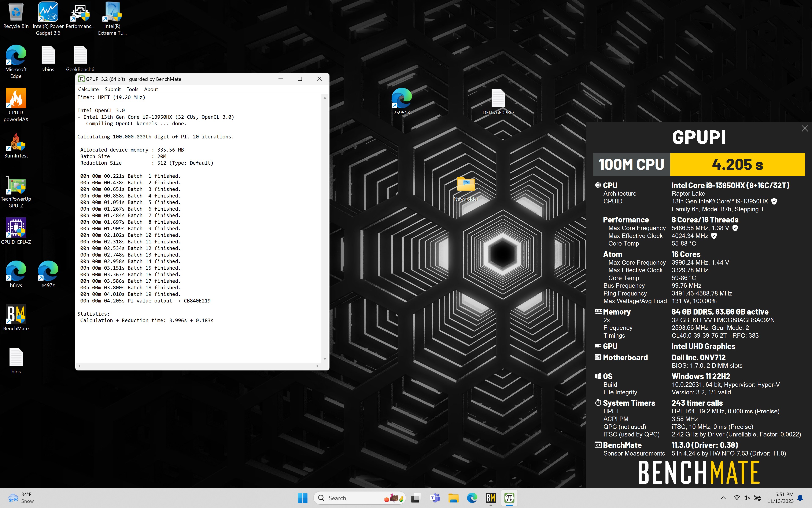Minimize the GPUPI window
This screenshot has width=812, height=508.
point(281,79)
